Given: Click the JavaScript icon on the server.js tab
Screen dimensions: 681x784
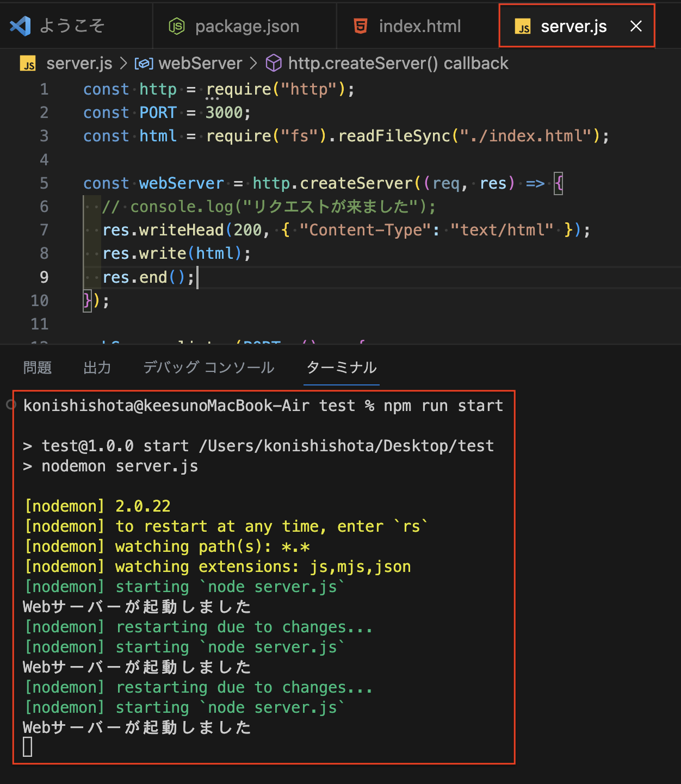Looking at the screenshot, I should (x=523, y=26).
